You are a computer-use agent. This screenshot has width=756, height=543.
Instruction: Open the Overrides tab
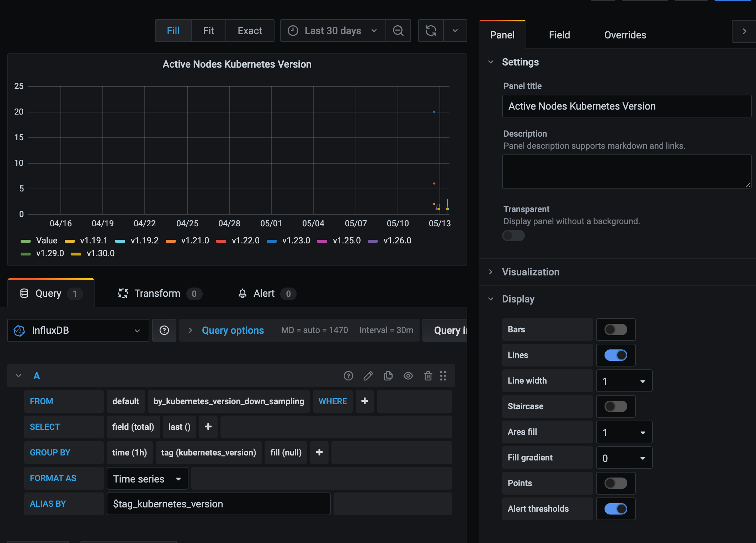click(625, 35)
